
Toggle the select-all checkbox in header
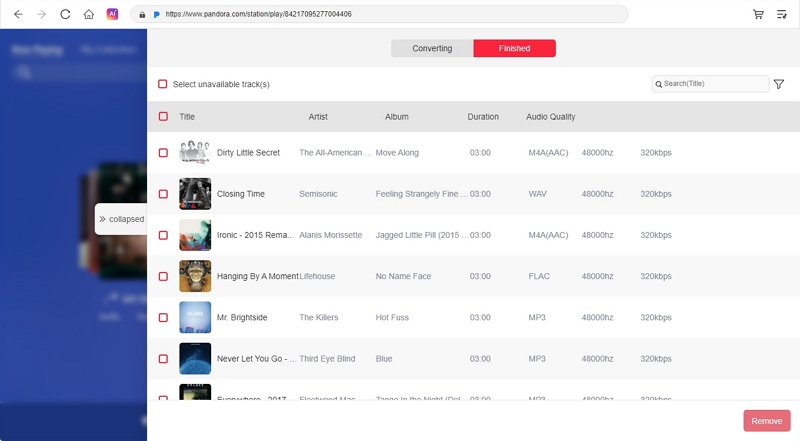coord(163,117)
